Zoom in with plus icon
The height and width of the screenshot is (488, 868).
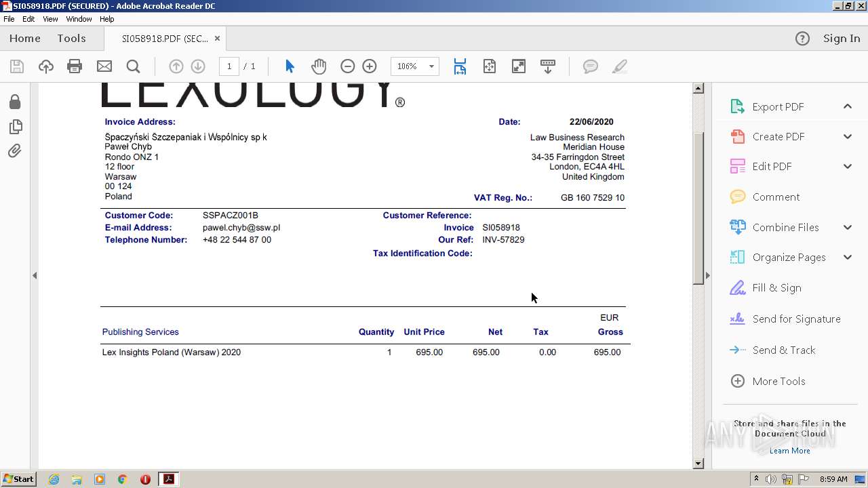pyautogui.click(x=370, y=66)
